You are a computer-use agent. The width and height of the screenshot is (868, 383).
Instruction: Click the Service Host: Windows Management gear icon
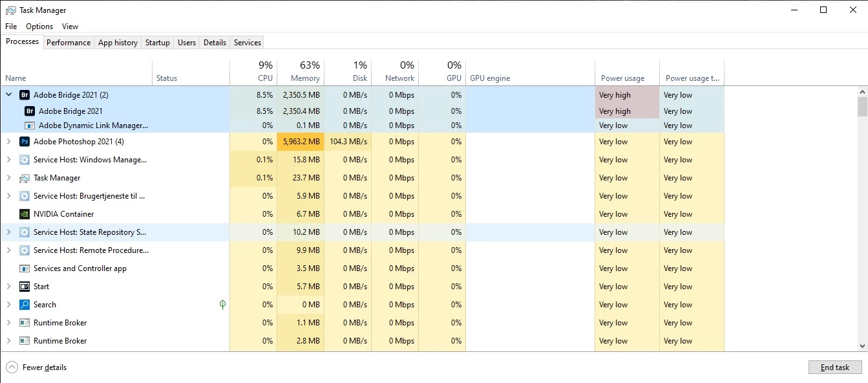click(x=25, y=160)
